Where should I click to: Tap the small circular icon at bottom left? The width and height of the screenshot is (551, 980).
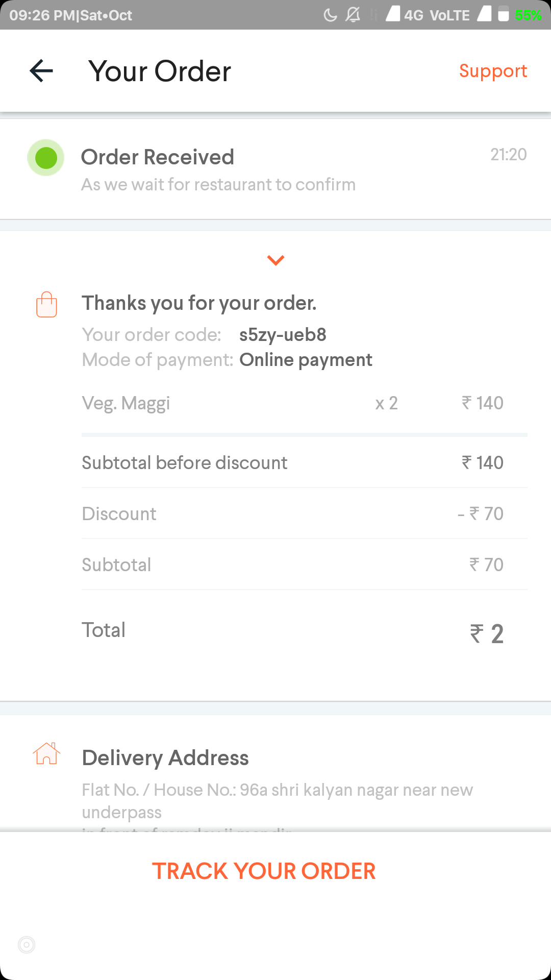pos(27,945)
